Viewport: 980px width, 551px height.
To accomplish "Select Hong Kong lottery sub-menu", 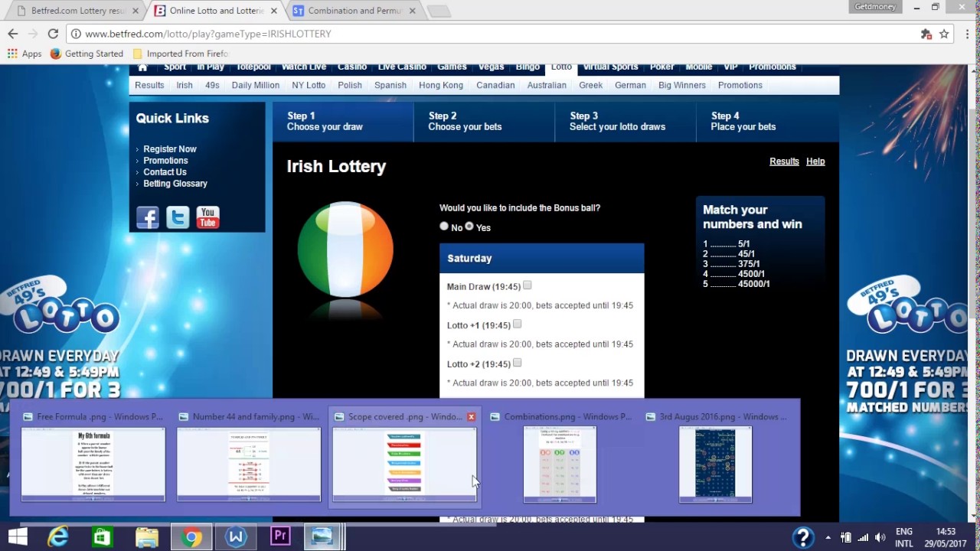I will [441, 85].
